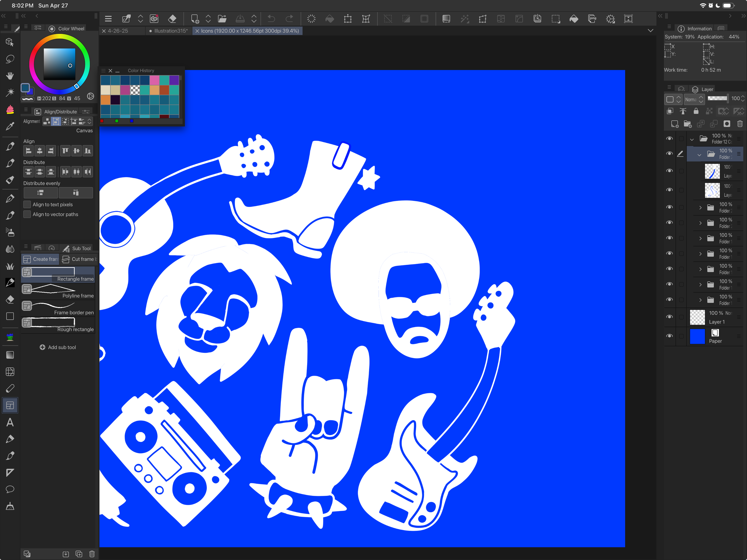Click the Undo arrow in top toolbar
Image resolution: width=747 pixels, height=560 pixels.
pos(271,19)
